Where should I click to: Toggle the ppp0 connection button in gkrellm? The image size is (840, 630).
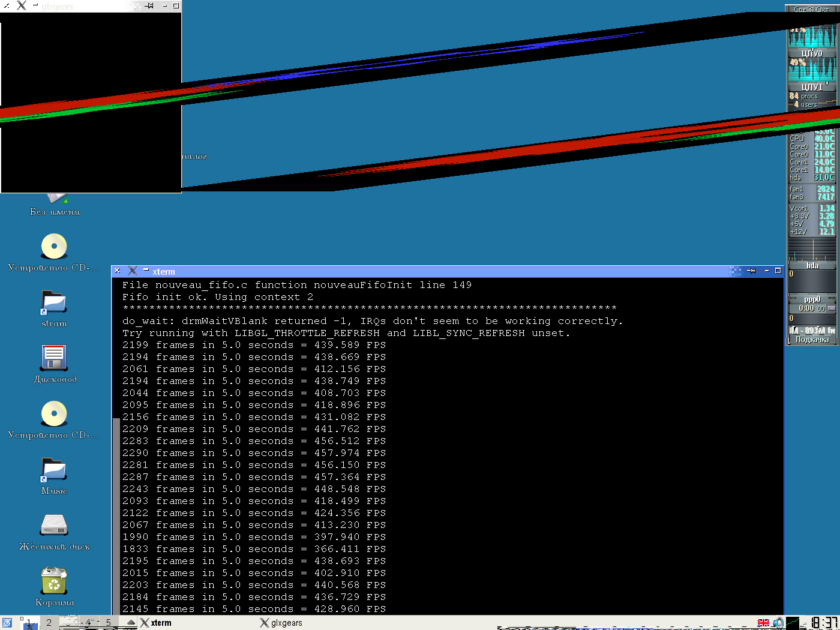click(832, 308)
